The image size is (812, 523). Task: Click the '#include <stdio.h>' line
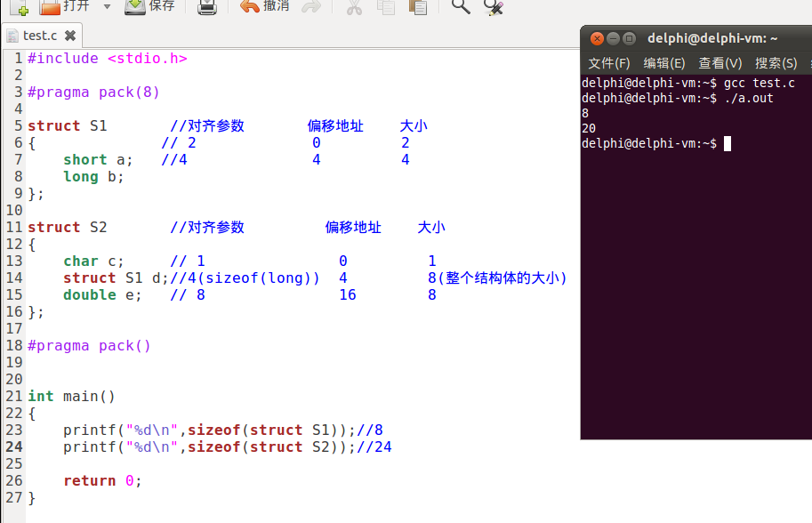108,59
